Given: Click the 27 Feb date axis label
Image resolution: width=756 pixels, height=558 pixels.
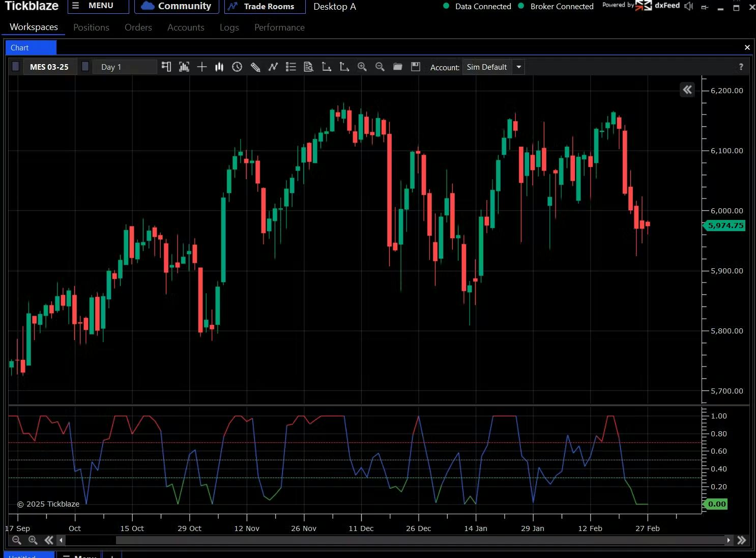Looking at the screenshot, I should pyautogui.click(x=647, y=528).
